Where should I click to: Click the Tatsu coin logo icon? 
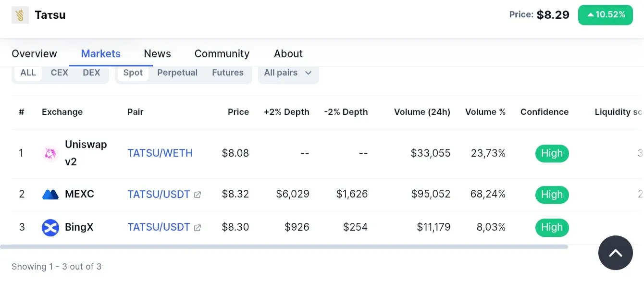pos(20,15)
